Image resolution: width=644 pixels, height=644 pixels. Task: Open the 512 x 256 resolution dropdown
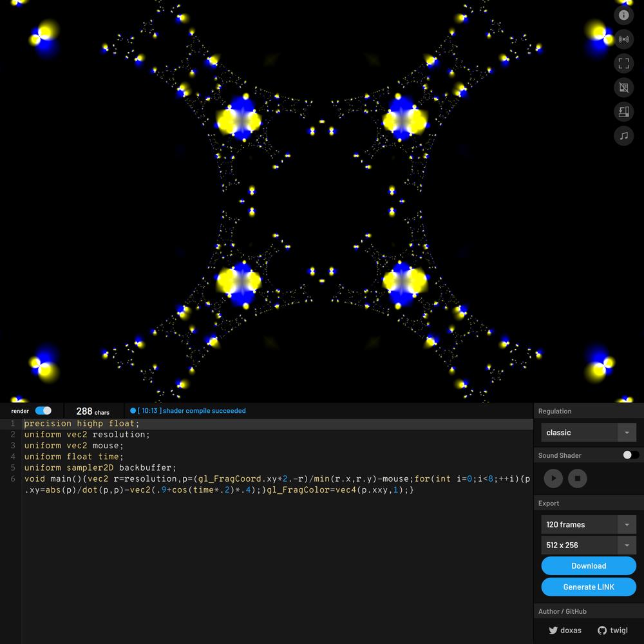point(589,545)
